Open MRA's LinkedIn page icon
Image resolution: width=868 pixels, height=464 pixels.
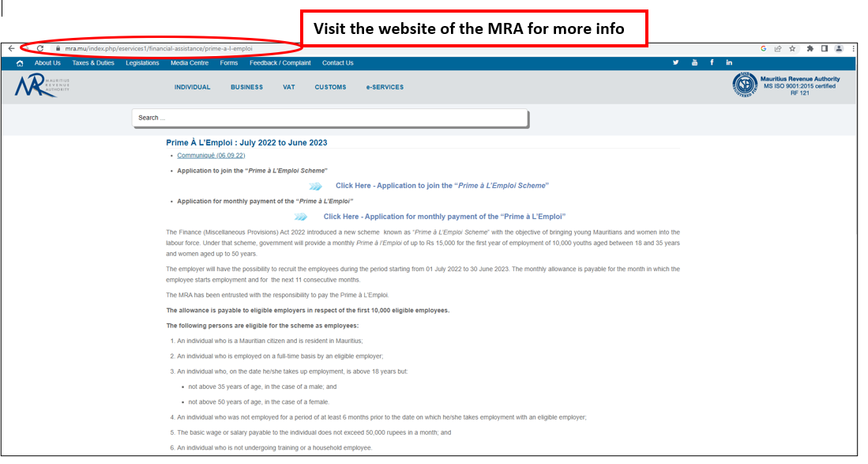(x=729, y=62)
